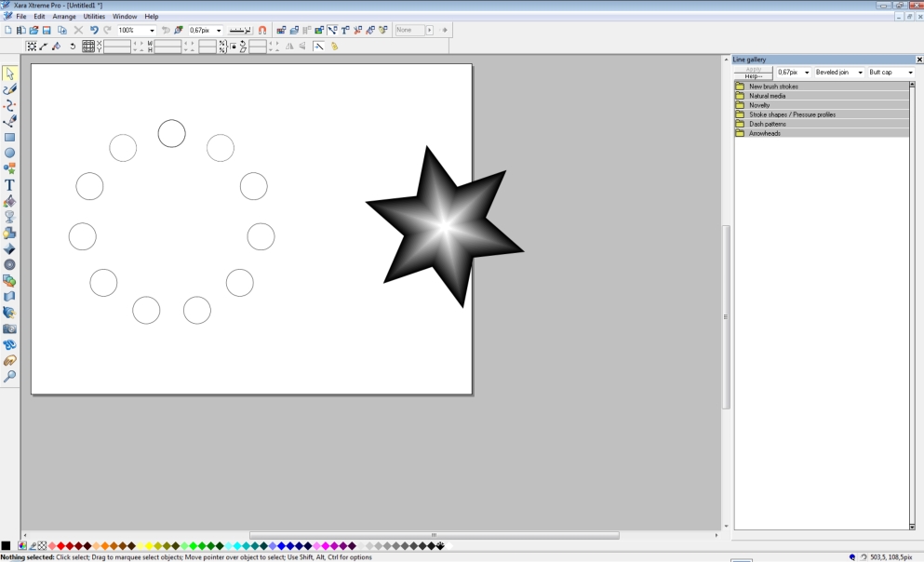
Task: Select the Live Effects plug tool
Action: 9,313
